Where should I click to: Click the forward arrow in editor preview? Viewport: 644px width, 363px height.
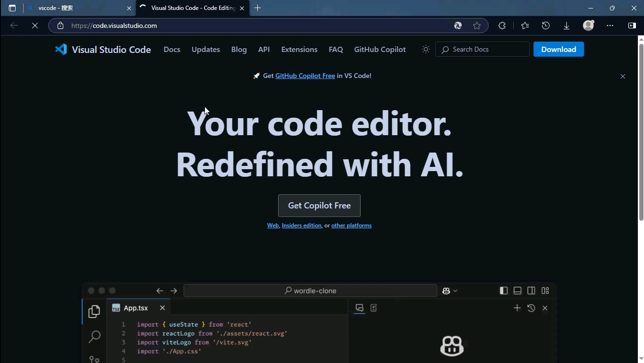point(174,291)
